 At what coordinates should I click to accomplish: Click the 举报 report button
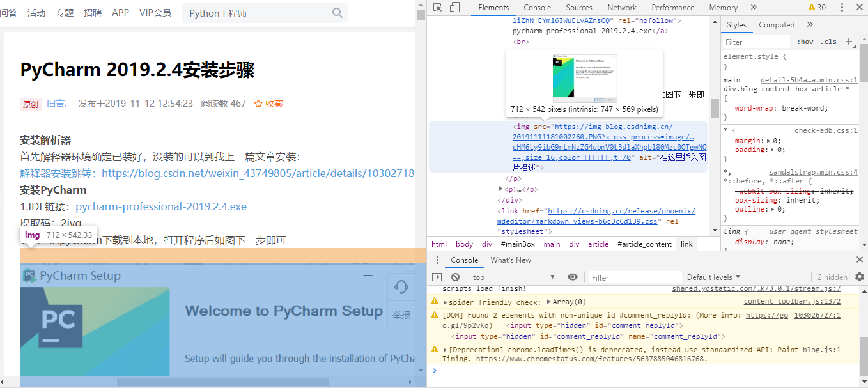401,316
